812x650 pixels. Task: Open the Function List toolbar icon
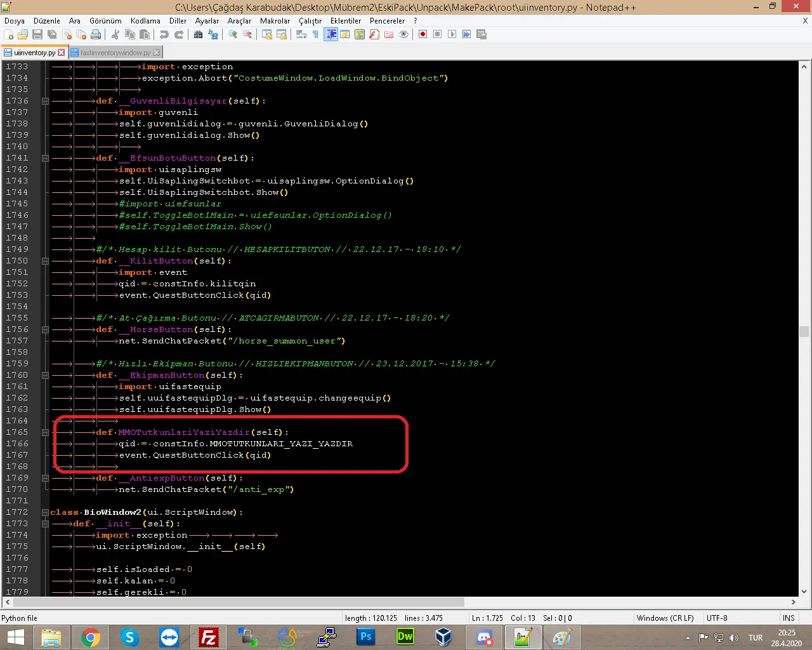point(374,34)
